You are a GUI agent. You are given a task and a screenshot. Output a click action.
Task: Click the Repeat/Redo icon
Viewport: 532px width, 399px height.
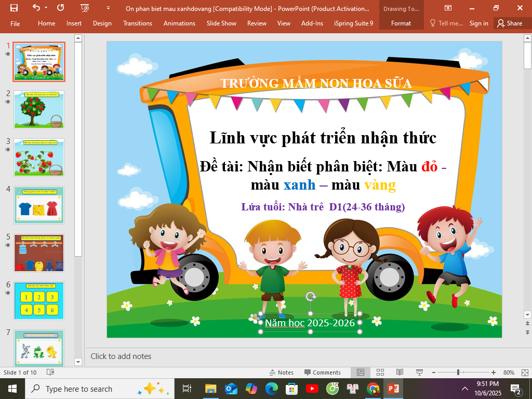tap(60, 8)
